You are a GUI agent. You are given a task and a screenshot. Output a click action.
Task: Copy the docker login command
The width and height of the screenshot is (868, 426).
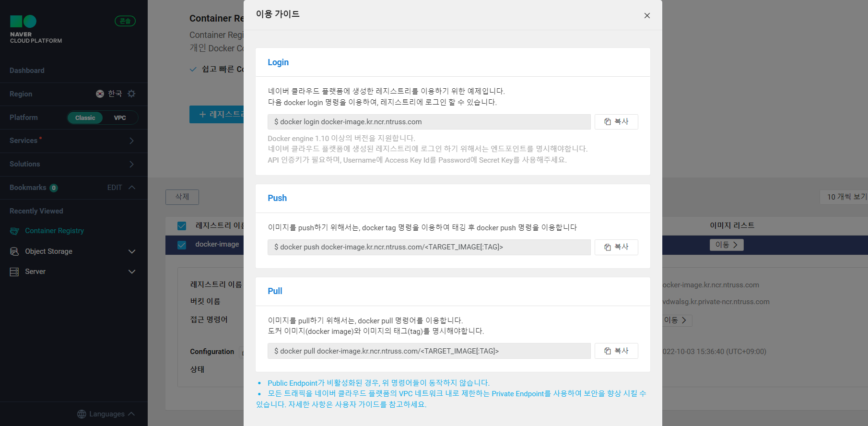coord(616,122)
